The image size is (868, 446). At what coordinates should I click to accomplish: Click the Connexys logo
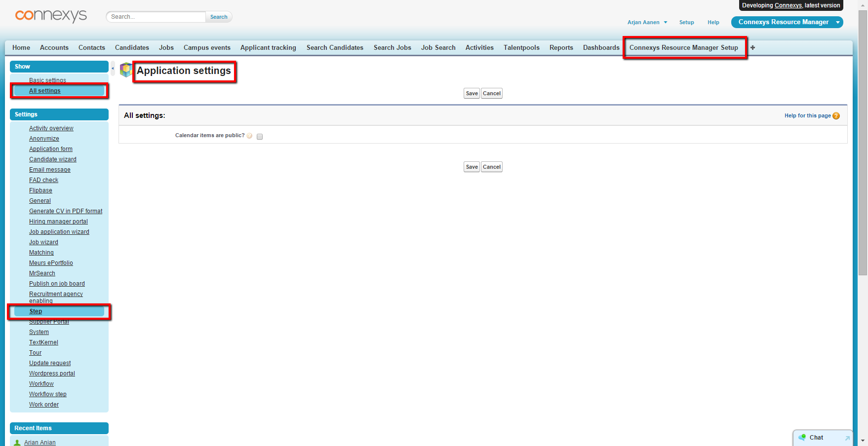pyautogui.click(x=51, y=16)
